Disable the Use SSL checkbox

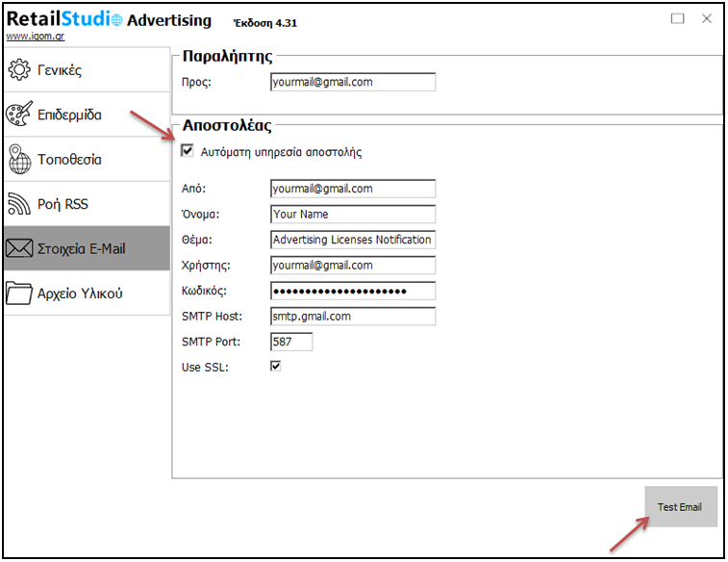(x=275, y=366)
